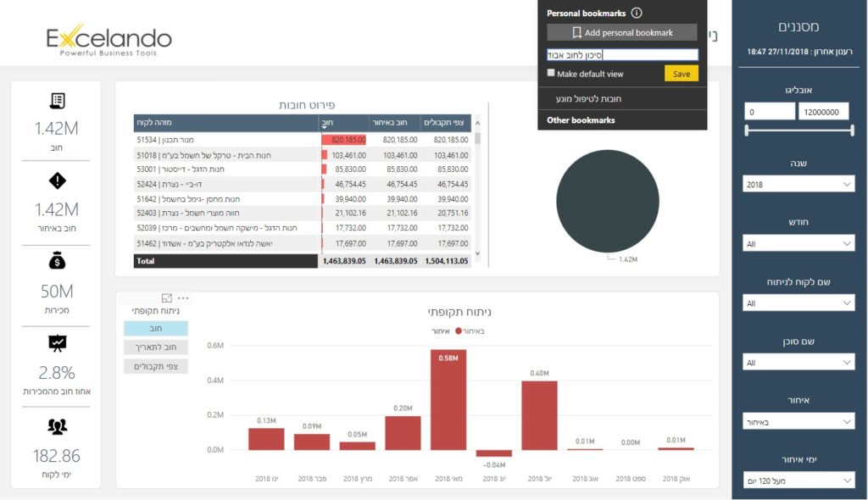The image size is (868, 500).
Task: Open the ימי איחור dropdown
Action: (x=798, y=481)
